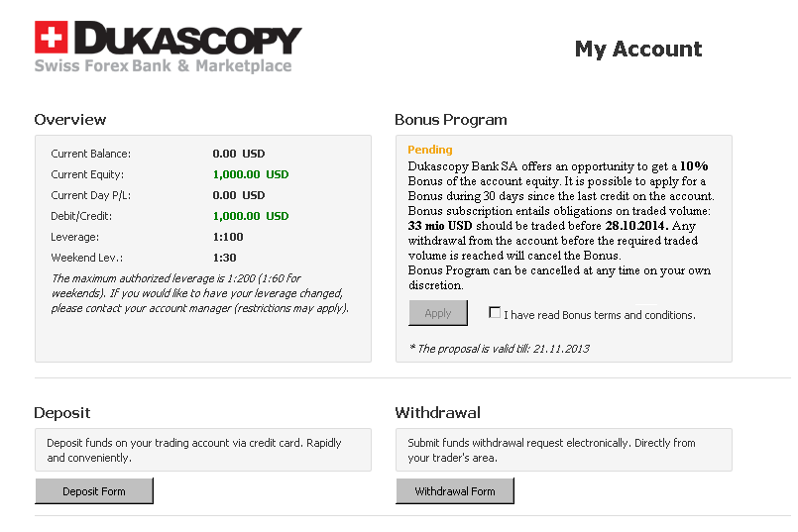Screen dimensions: 798x532
Task: Click the My Account page title
Action: pos(638,50)
